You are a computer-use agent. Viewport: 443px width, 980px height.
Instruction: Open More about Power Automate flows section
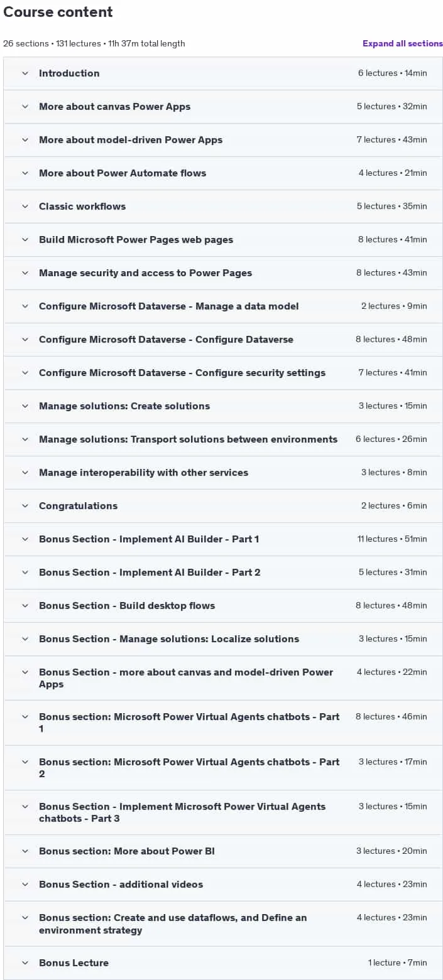[x=223, y=173]
